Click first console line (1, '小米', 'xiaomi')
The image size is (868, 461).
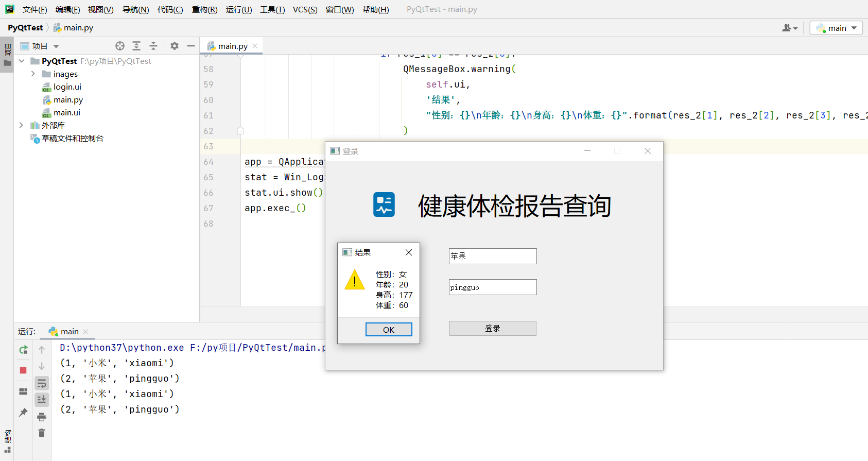coord(117,363)
